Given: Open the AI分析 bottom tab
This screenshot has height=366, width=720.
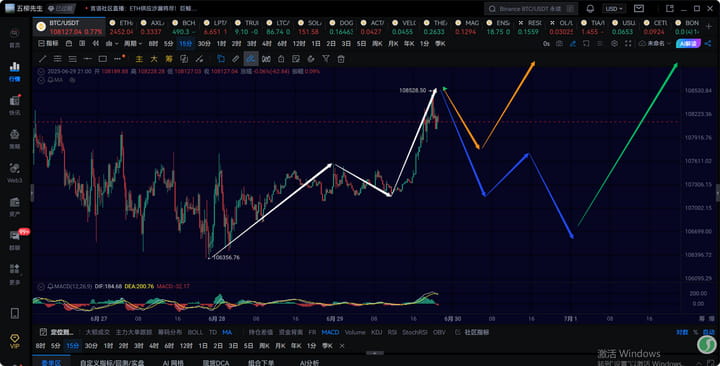Looking at the screenshot, I should 309,362.
